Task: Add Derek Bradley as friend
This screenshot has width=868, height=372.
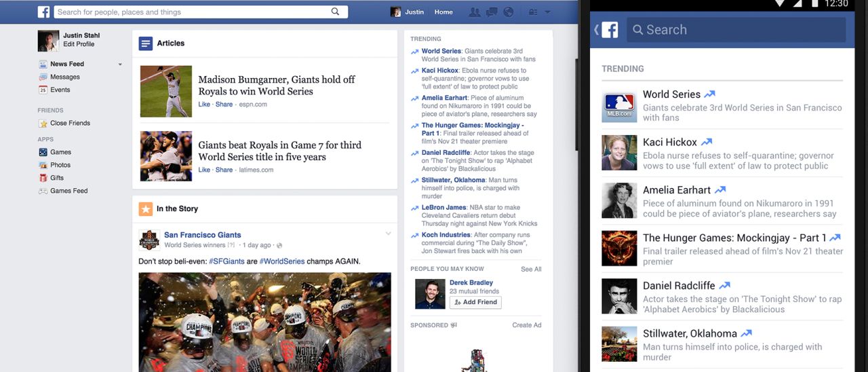Action: point(475,302)
